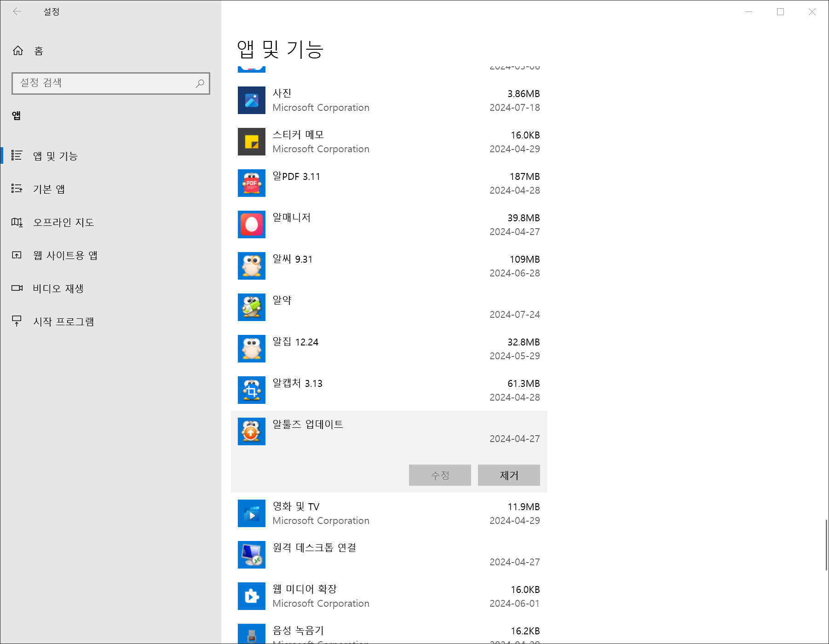
Task: Select the 음성 녹음기 entry name
Action: pyautogui.click(x=298, y=631)
